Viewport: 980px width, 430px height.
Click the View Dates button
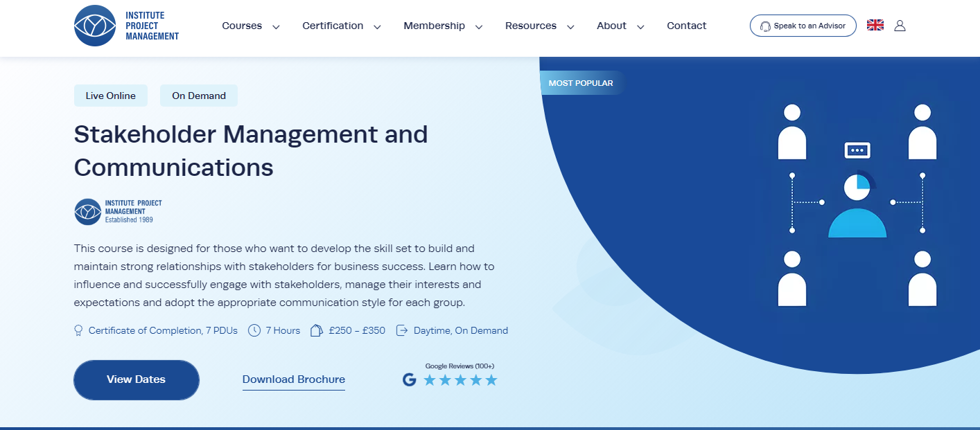[136, 379]
